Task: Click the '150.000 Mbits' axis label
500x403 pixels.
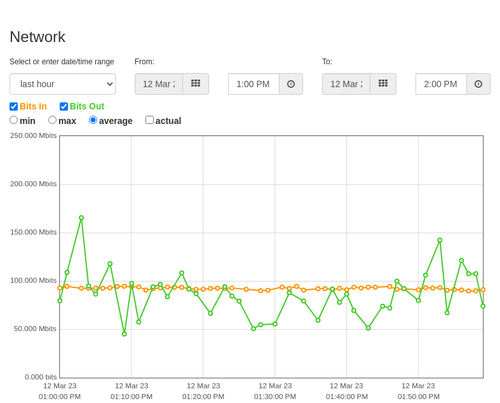Action: click(x=33, y=232)
